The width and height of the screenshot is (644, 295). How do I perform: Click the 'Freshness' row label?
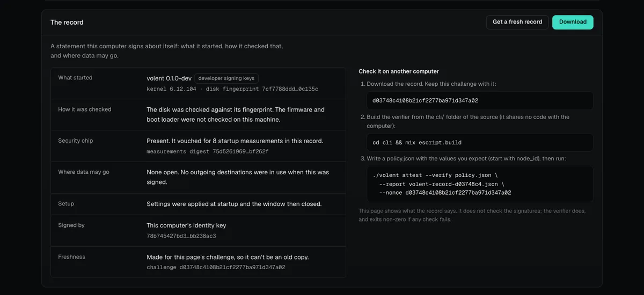[72, 257]
